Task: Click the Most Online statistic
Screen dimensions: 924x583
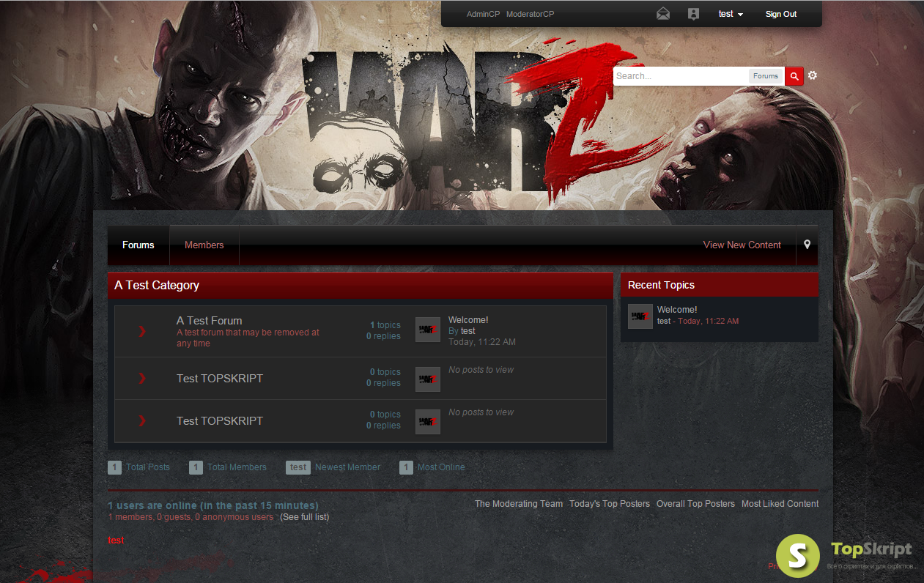Action: tap(432, 467)
